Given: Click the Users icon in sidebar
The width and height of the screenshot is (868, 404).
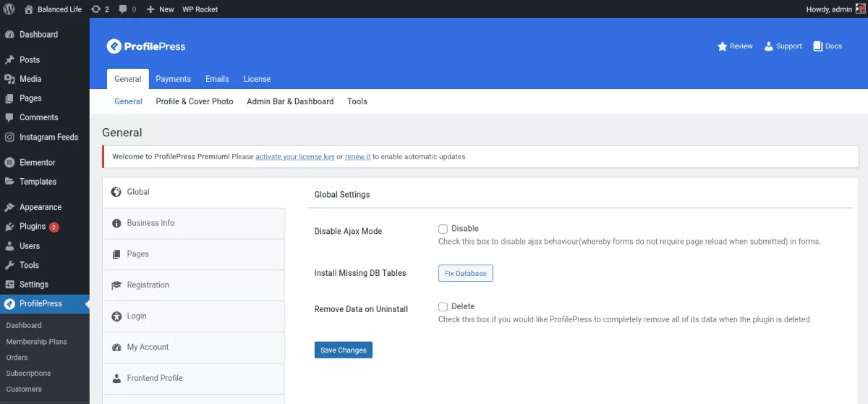Looking at the screenshot, I should (9, 246).
